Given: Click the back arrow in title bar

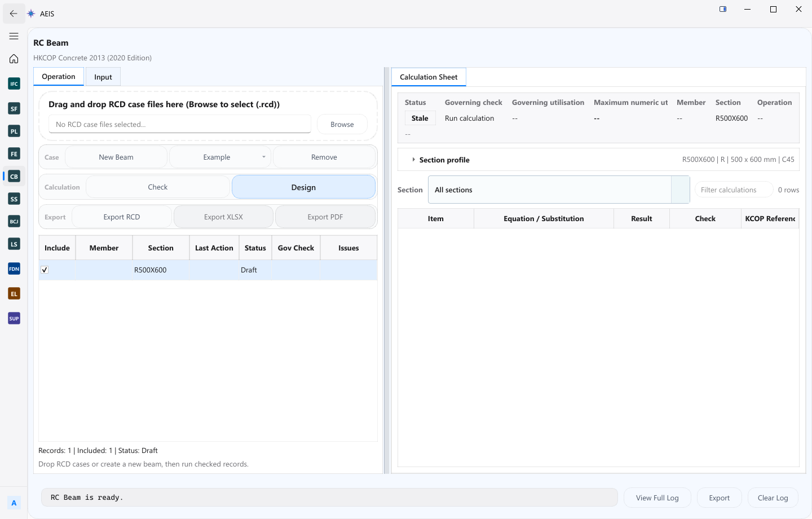Looking at the screenshot, I should coord(14,13).
